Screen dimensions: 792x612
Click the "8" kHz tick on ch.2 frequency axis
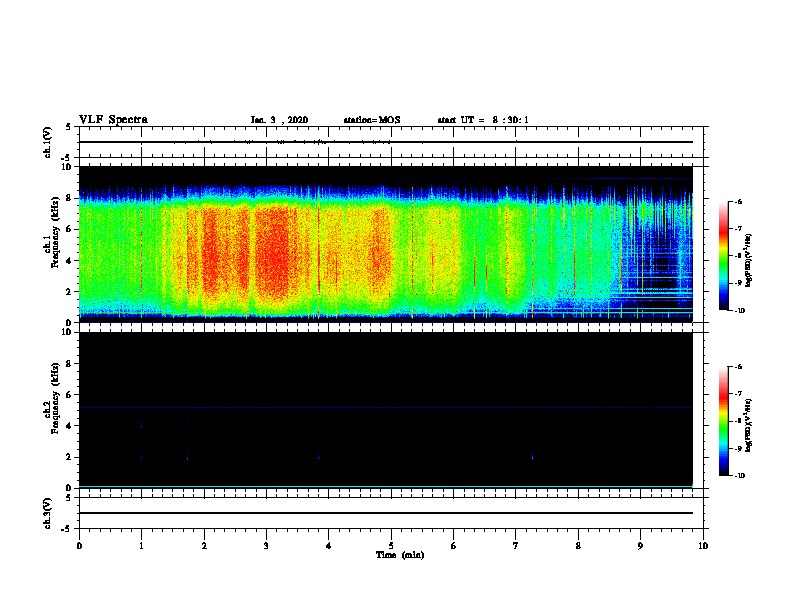(70, 364)
